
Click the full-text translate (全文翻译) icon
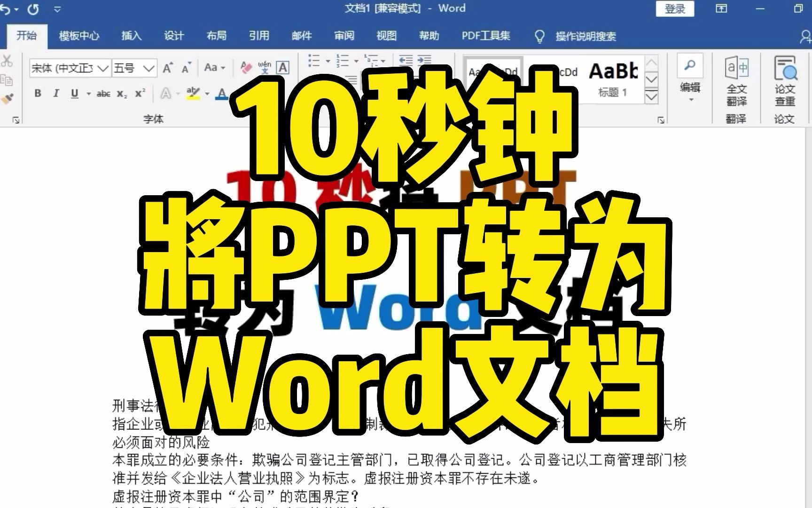[x=737, y=81]
